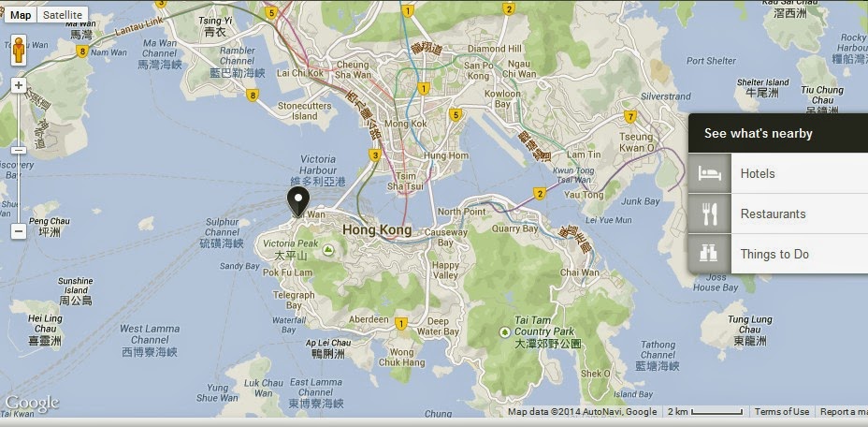Click the black location pin marker
Image resolution: width=868 pixels, height=427 pixels.
tap(297, 202)
